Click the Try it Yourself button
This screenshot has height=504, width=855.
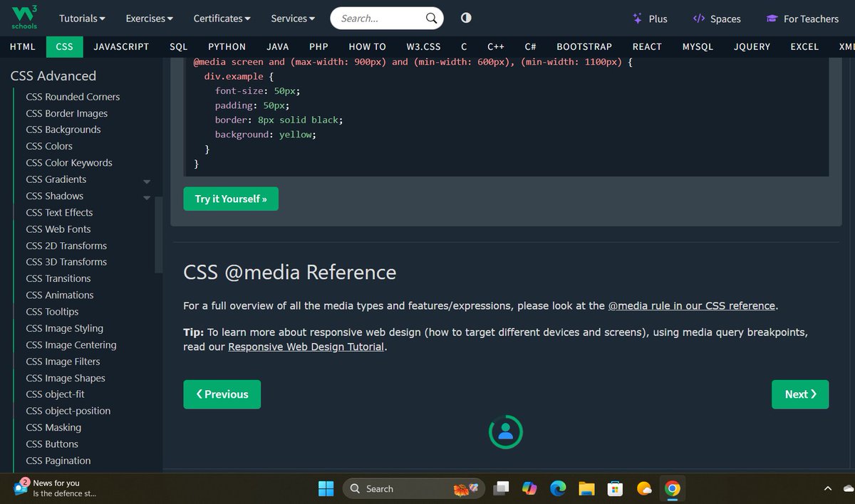[x=231, y=199]
